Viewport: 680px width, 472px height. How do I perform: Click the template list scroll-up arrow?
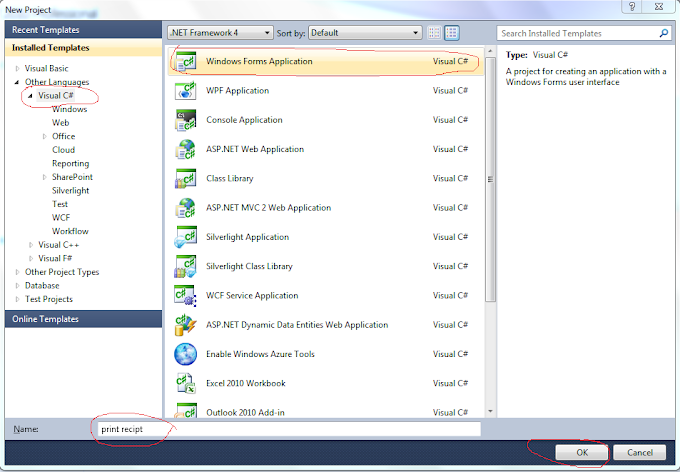490,51
